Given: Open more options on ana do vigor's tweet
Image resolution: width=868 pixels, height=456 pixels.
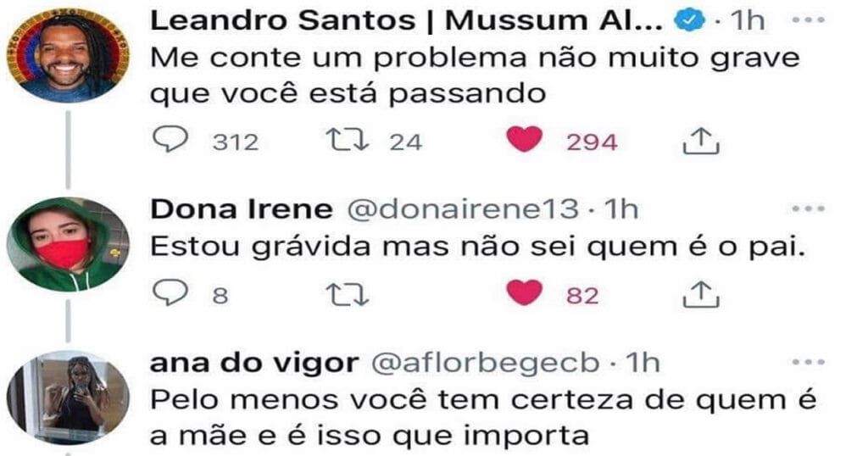Looking at the screenshot, I should tap(808, 363).
